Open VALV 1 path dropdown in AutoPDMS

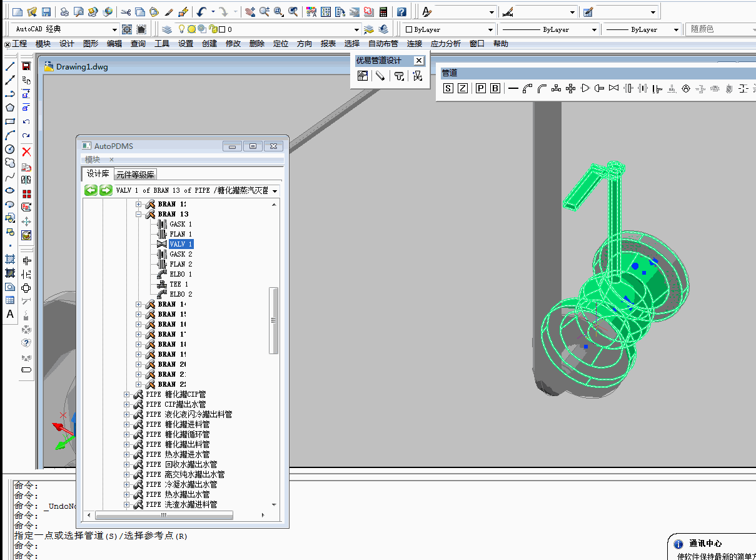(275, 190)
